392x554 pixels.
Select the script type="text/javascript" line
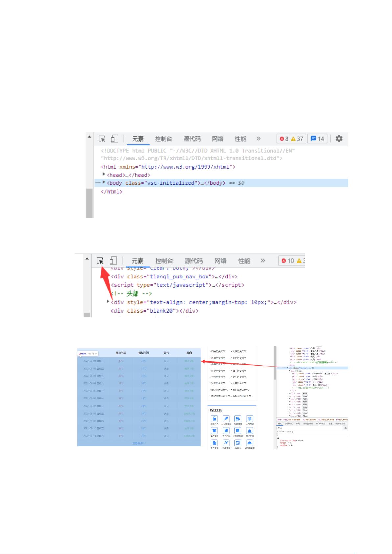click(x=178, y=285)
